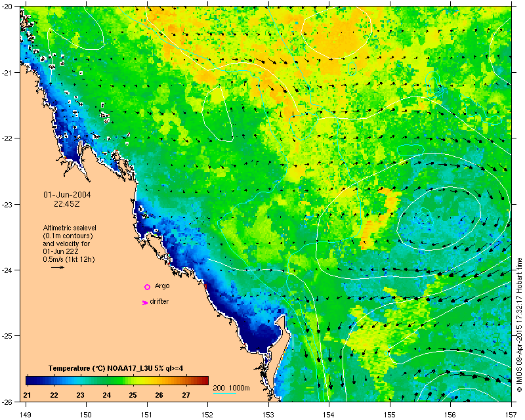Click the 'Altimetric sealevel' caption line
Screen dimensions: 525x420
(70, 228)
